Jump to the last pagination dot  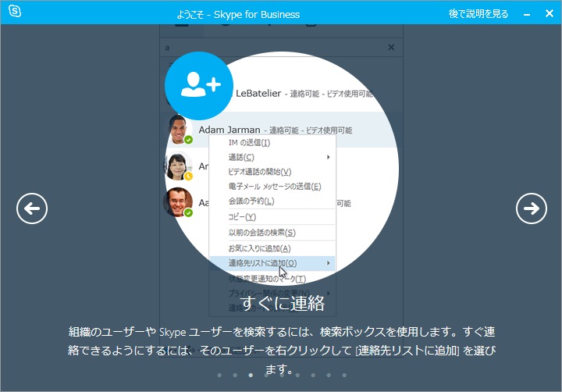pyautogui.click(x=344, y=375)
